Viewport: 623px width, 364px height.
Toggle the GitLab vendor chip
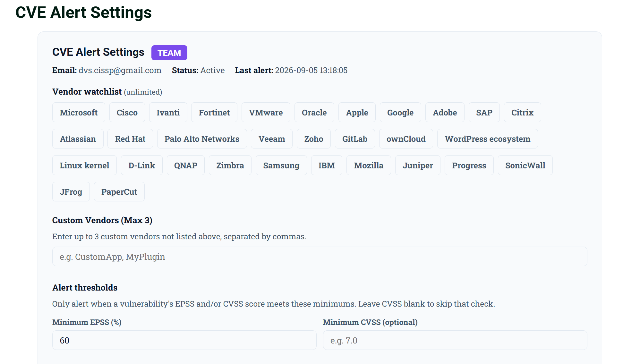click(355, 139)
